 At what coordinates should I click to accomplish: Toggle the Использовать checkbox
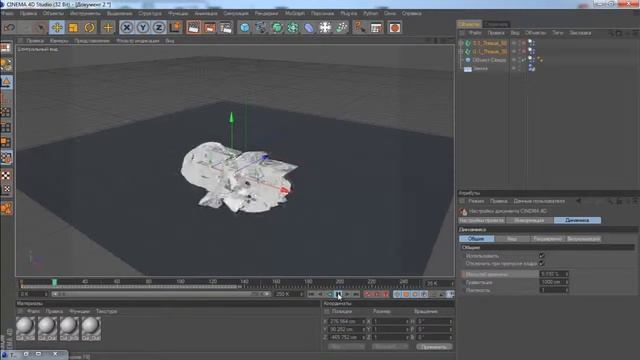click(542, 256)
